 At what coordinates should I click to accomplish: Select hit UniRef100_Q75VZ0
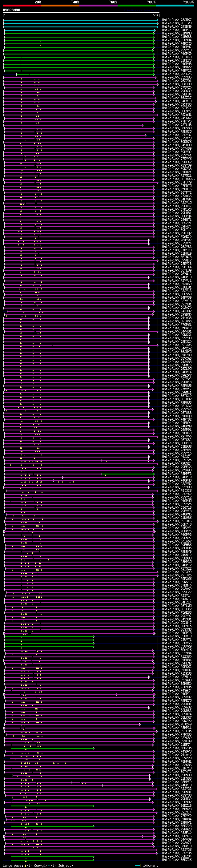click(177, 88)
